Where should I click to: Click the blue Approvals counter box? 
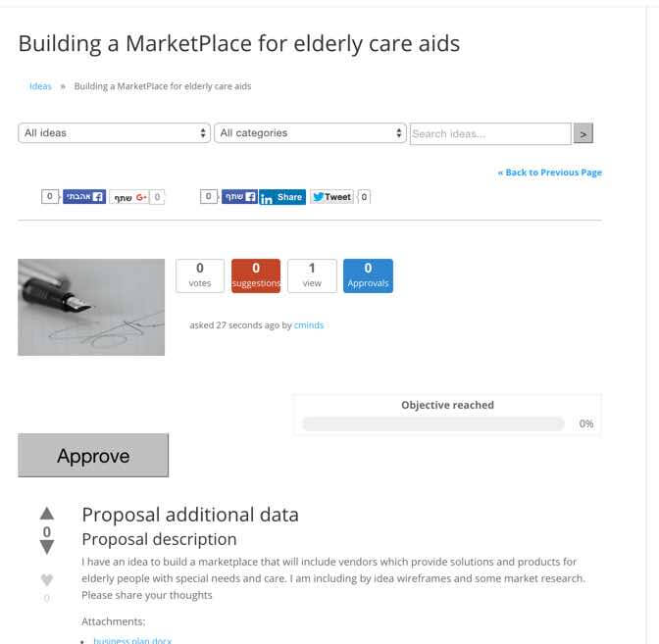368,276
